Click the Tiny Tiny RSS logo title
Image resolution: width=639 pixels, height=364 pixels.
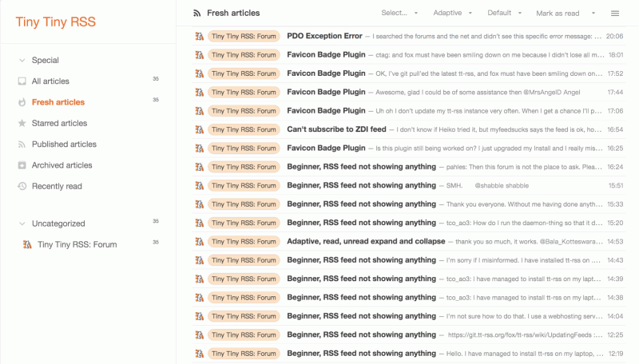tap(56, 22)
